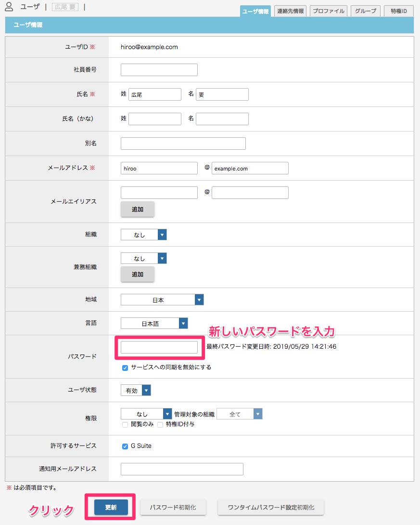The height and width of the screenshot is (525, 420).
Task: Click the 名 field containing 要
Action: 222,94
